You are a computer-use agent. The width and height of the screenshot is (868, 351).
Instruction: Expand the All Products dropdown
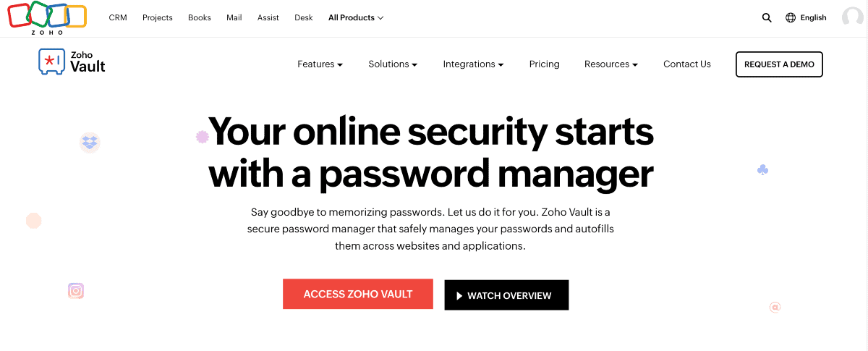tap(356, 18)
